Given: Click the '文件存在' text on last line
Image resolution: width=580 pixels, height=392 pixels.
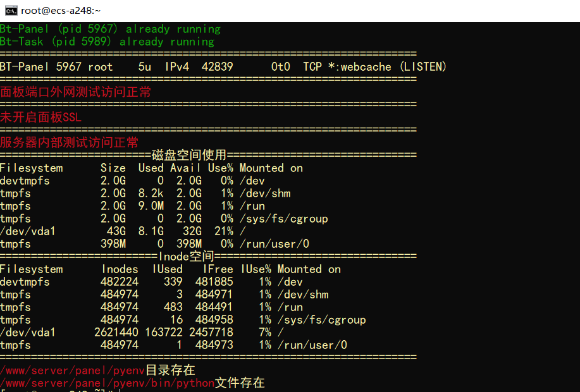Looking at the screenshot, I should (240, 383).
